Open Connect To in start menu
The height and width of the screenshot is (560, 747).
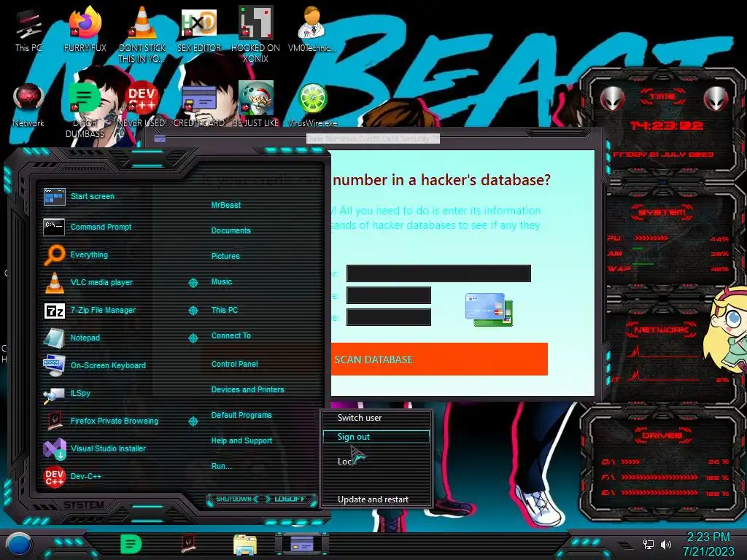231,335
